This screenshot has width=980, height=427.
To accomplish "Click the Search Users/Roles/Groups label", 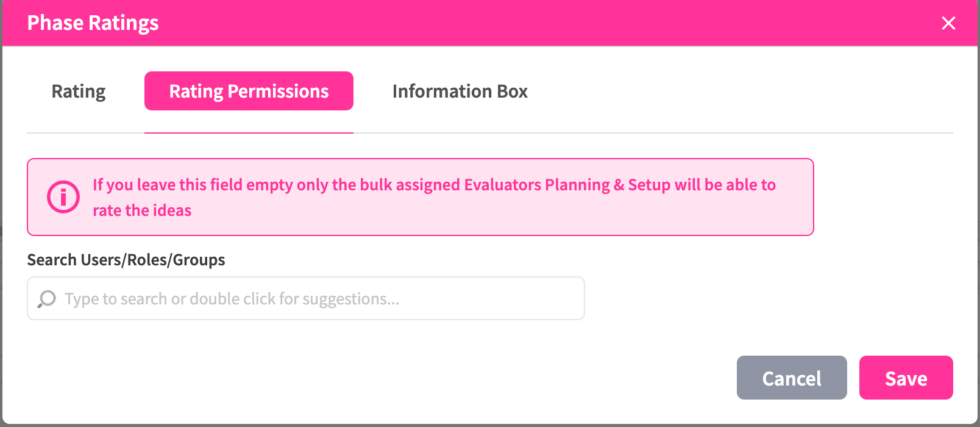I will [x=126, y=260].
